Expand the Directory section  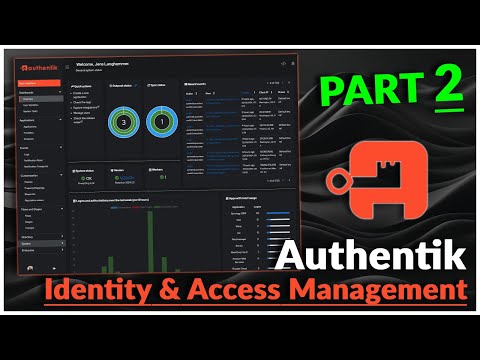[x=42, y=237]
